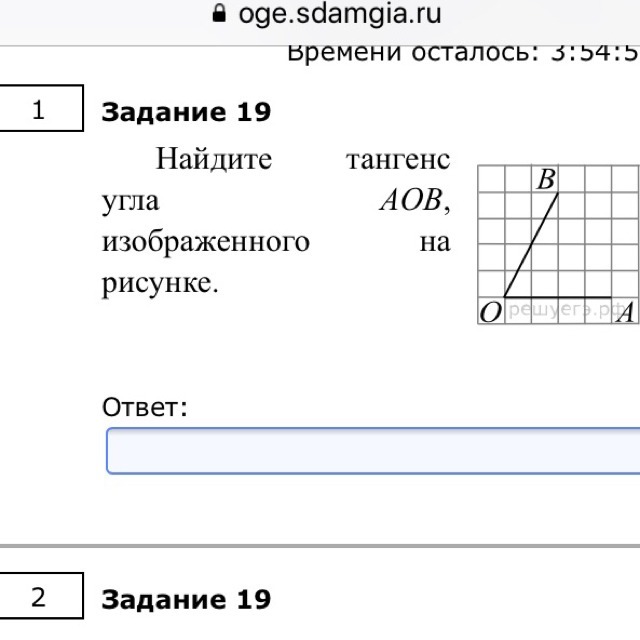
Task: Click the word тангенс in the problem
Action: pos(397,159)
